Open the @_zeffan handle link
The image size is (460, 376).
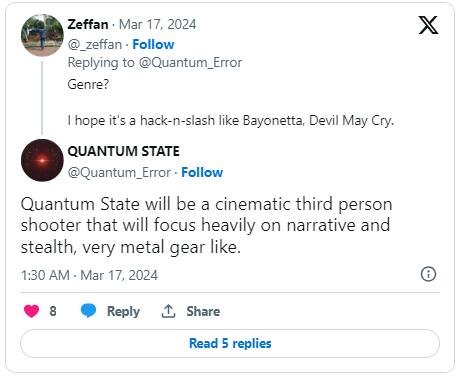95,44
